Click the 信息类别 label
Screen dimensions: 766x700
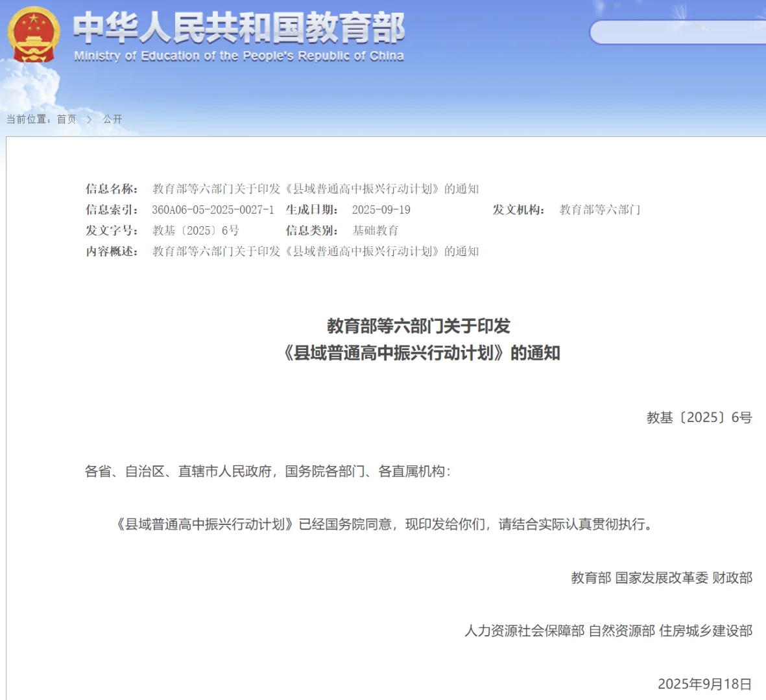pyautogui.click(x=312, y=230)
